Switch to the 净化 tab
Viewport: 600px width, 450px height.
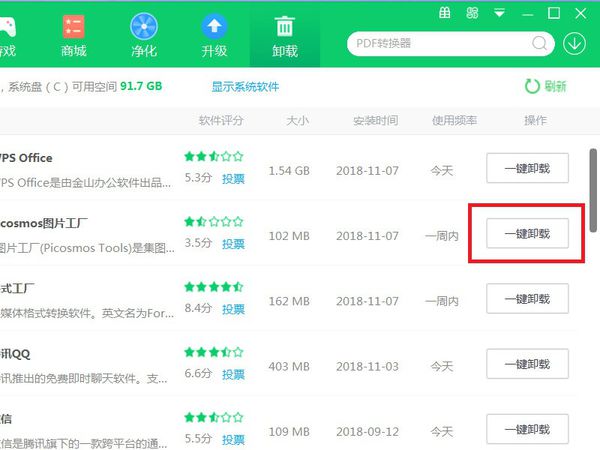144,36
